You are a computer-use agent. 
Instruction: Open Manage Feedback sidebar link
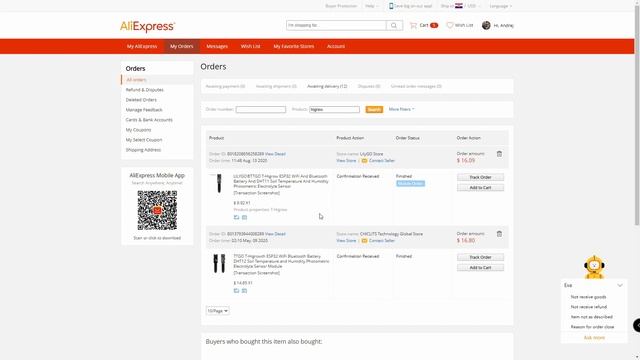click(144, 110)
